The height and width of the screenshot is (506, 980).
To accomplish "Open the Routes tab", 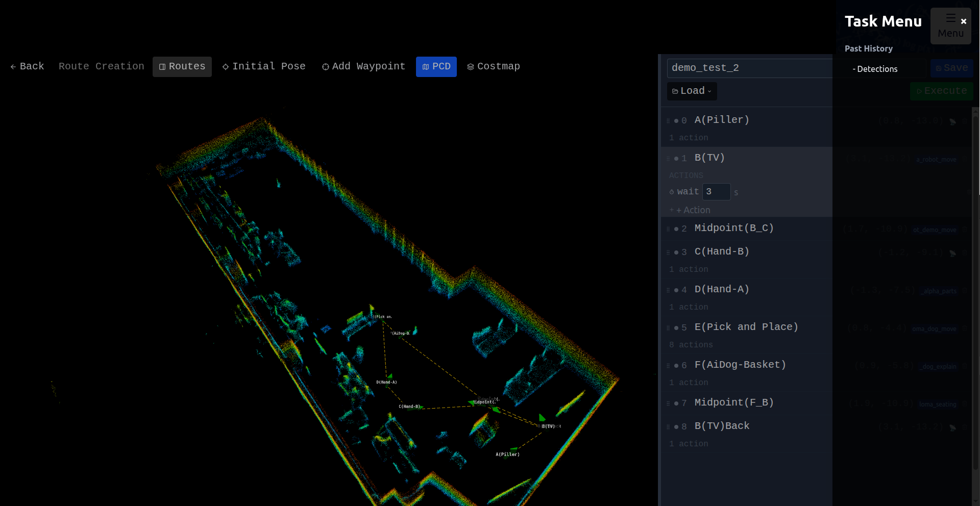I will tap(182, 67).
